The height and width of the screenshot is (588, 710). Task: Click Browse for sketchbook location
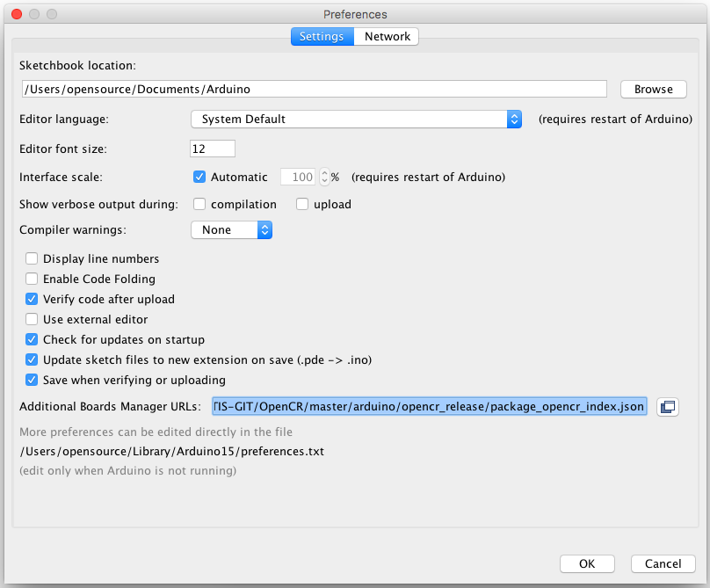[x=653, y=89]
